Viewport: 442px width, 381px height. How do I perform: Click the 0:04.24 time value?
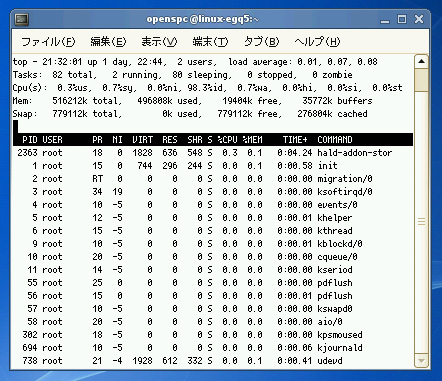click(295, 153)
